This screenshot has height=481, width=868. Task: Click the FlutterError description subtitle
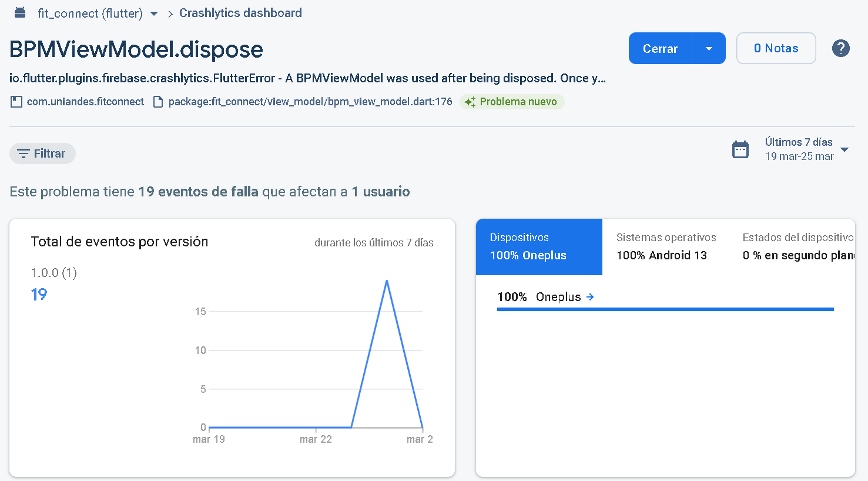point(307,78)
